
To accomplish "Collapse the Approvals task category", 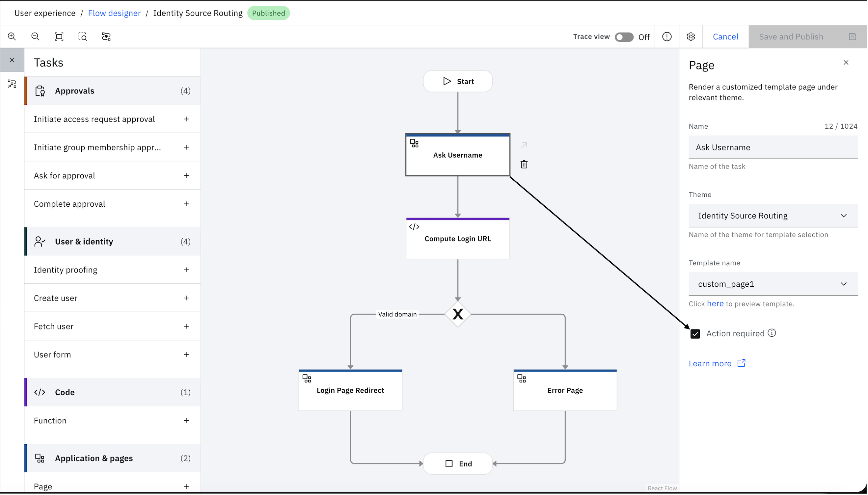I will [113, 91].
